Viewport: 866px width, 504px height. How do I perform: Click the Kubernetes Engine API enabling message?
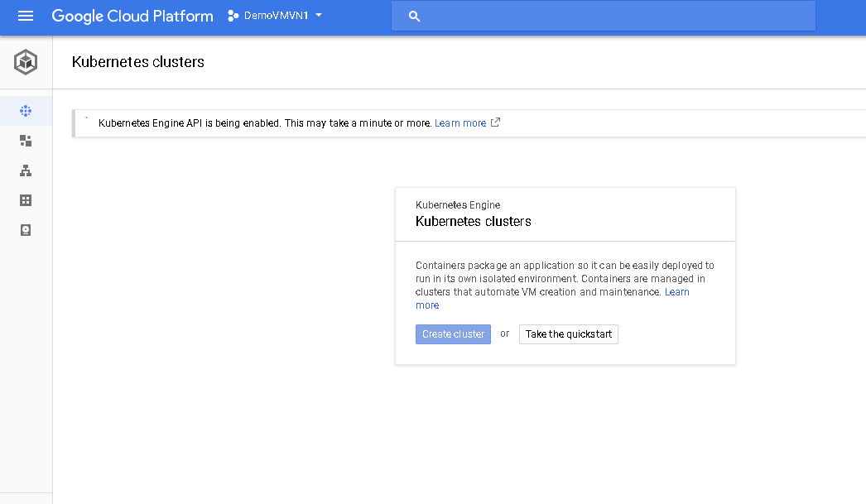pos(265,123)
